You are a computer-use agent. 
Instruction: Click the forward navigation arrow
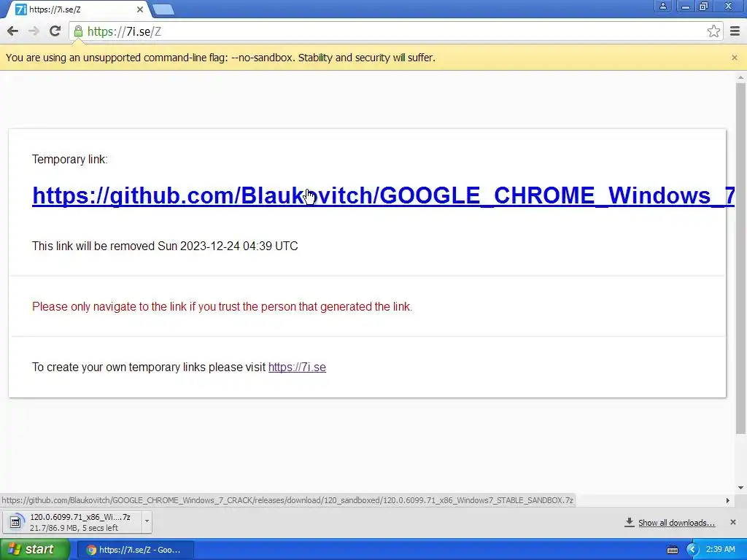click(34, 31)
